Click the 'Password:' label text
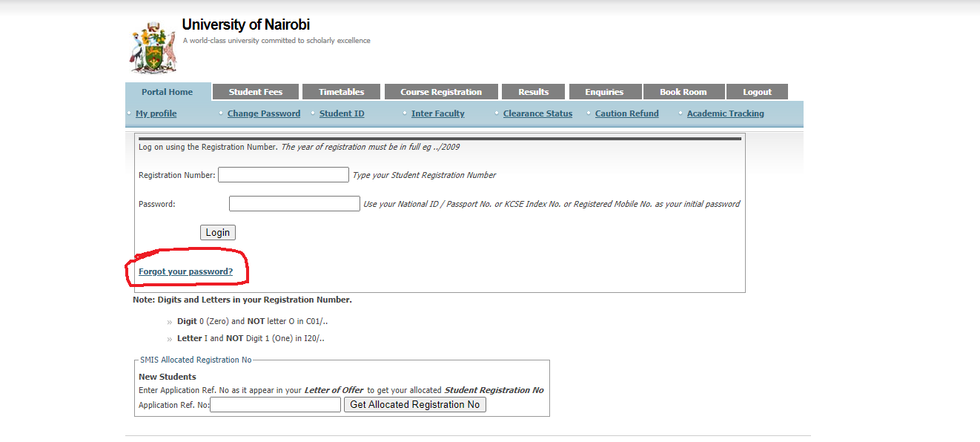 (157, 204)
